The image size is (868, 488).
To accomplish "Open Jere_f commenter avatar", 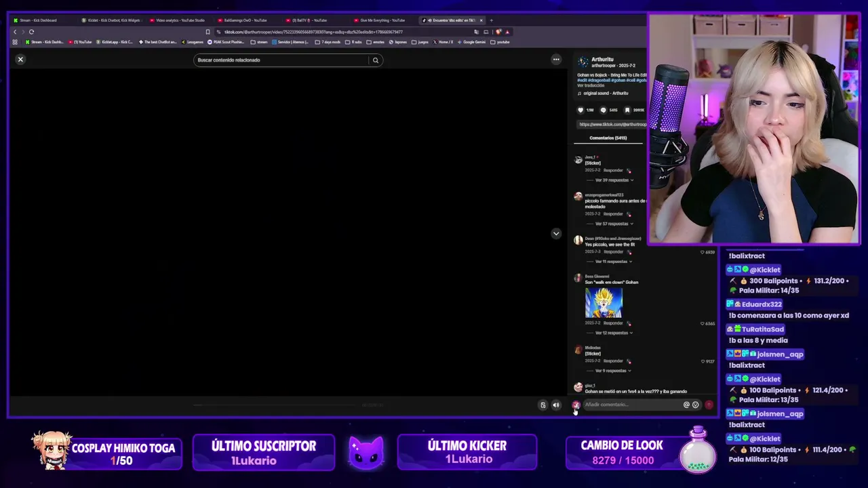I will coord(578,160).
